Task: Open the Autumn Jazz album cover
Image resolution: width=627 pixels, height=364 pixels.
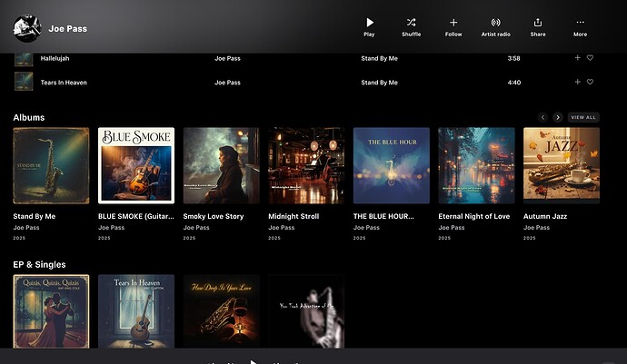Action: point(562,165)
